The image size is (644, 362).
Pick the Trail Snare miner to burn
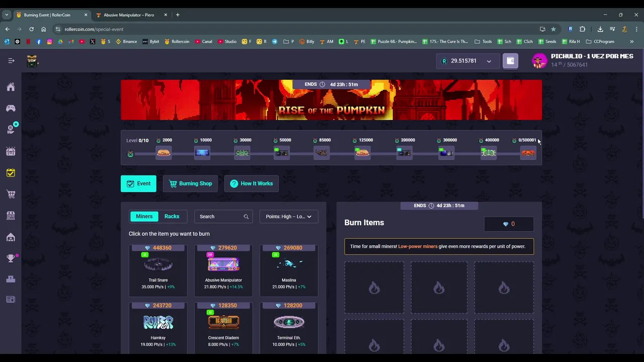(x=158, y=269)
